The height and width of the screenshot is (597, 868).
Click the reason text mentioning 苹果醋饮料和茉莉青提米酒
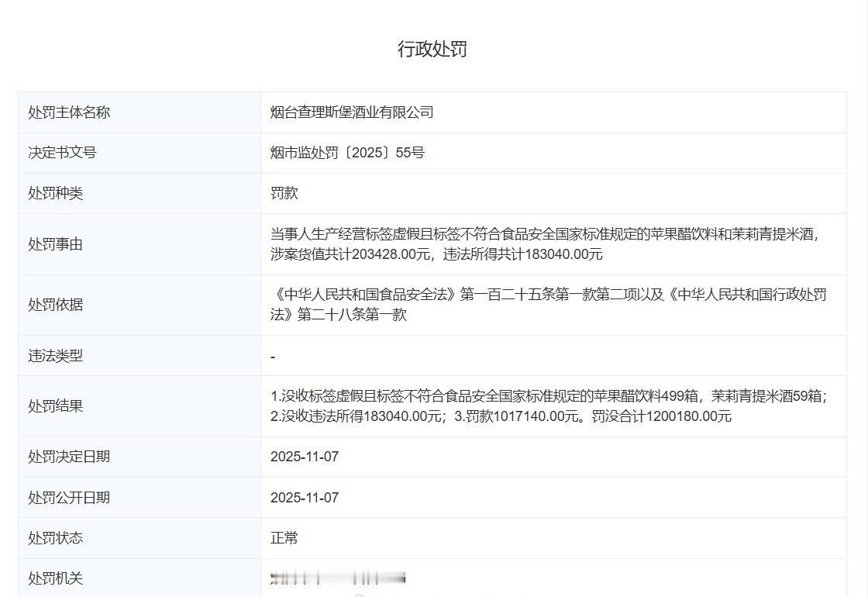pyautogui.click(x=545, y=244)
